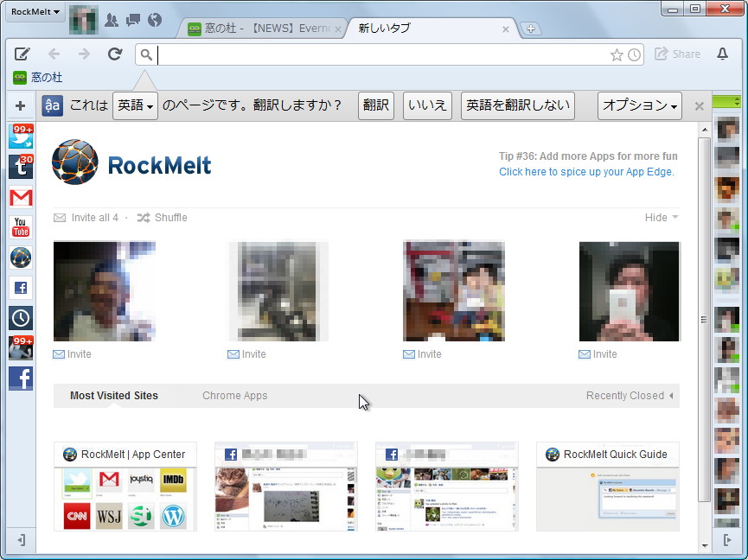This screenshot has height=560, width=748.
Task: Open the small white Facebook app icon
Action: [x=21, y=288]
